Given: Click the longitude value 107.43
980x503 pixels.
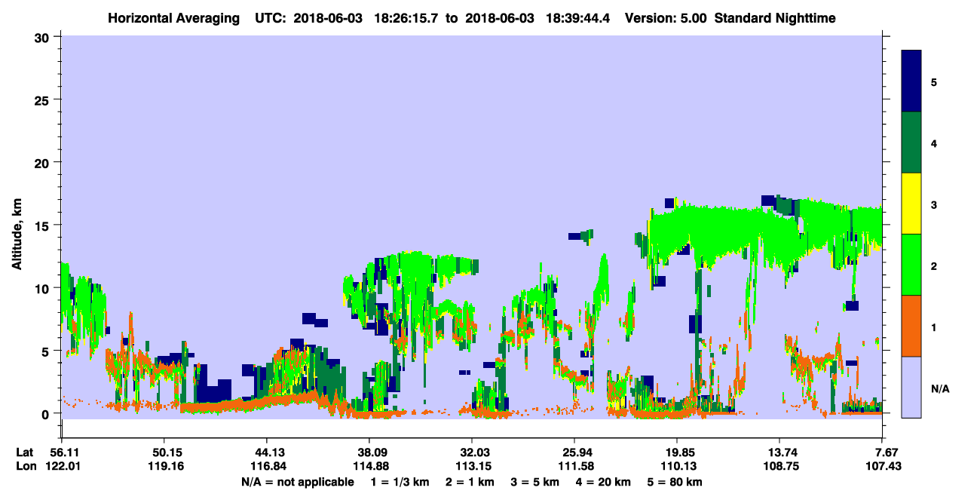Looking at the screenshot, I should point(884,467).
